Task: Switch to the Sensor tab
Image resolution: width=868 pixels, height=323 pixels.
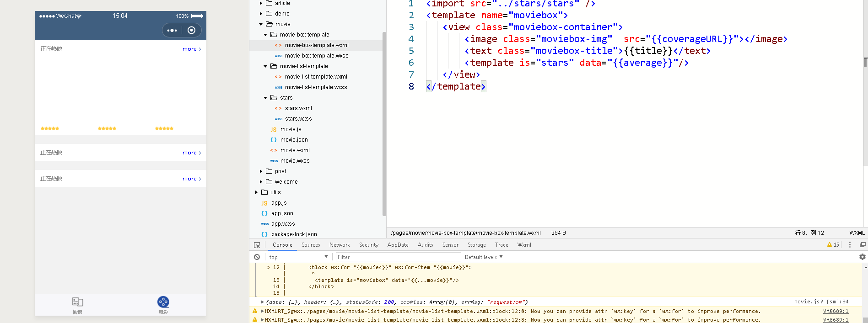Action: [450, 245]
